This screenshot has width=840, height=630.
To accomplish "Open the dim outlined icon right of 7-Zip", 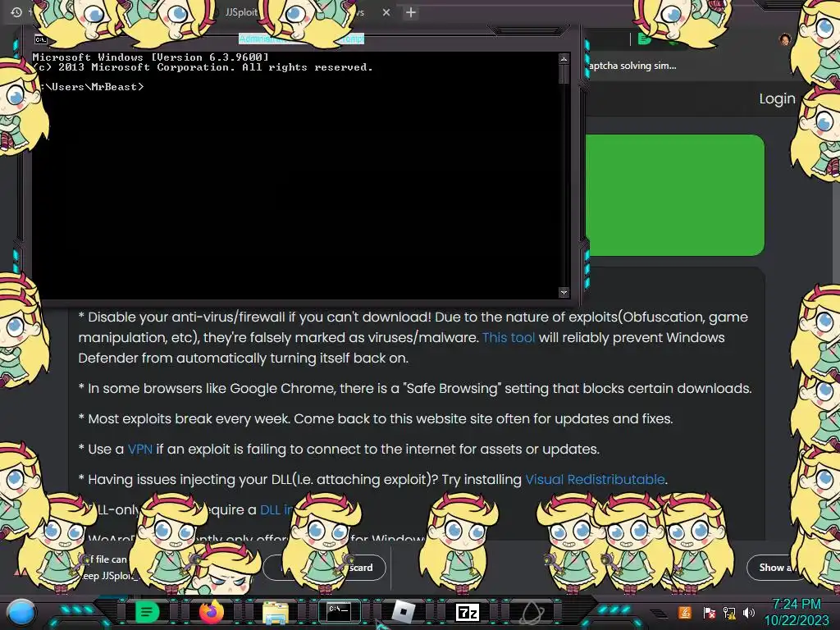I will pos(532,612).
